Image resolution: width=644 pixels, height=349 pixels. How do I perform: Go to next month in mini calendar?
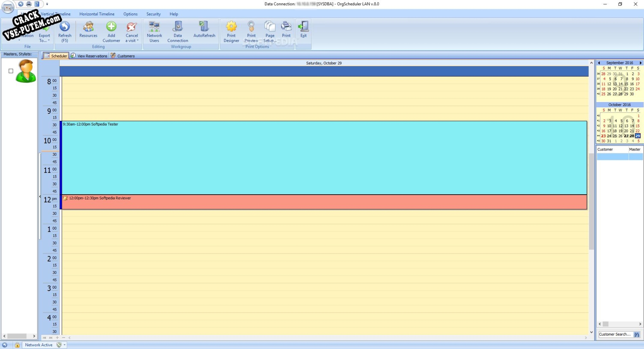click(x=640, y=63)
